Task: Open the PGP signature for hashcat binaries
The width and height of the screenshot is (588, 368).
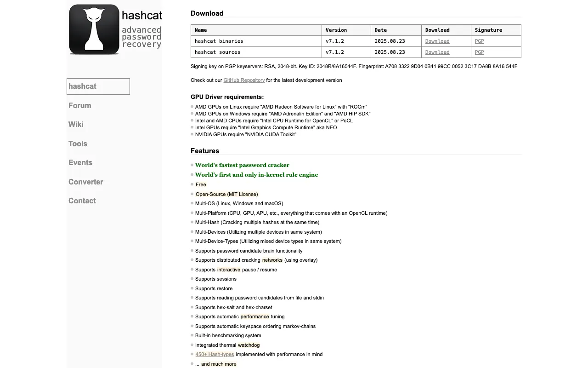Action: click(479, 41)
